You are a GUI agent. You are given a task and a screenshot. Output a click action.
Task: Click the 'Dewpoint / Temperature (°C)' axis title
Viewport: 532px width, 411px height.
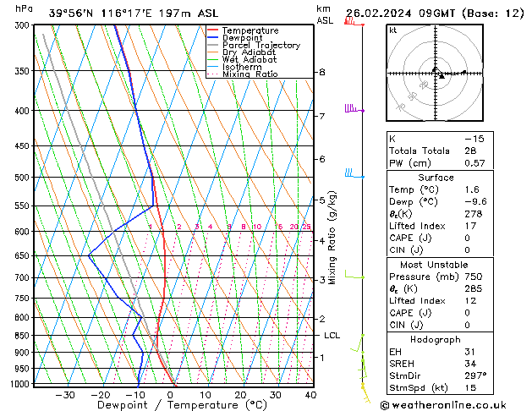pos(182,405)
